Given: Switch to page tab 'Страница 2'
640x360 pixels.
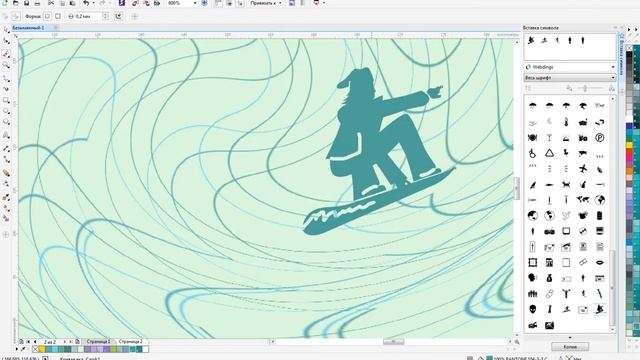Looking at the screenshot, I should pos(131,342).
